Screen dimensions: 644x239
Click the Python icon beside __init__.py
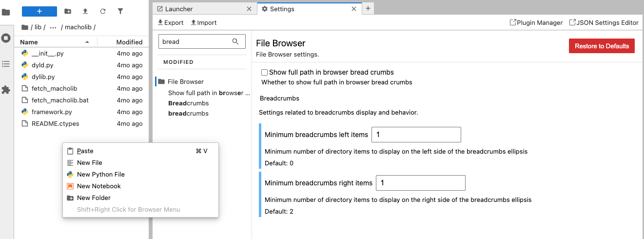(x=25, y=54)
